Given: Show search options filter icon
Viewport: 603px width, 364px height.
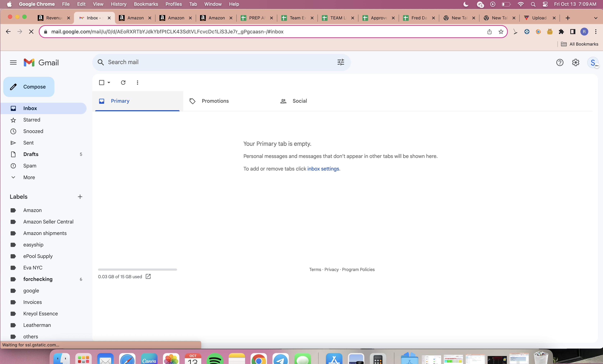Looking at the screenshot, I should click(341, 62).
